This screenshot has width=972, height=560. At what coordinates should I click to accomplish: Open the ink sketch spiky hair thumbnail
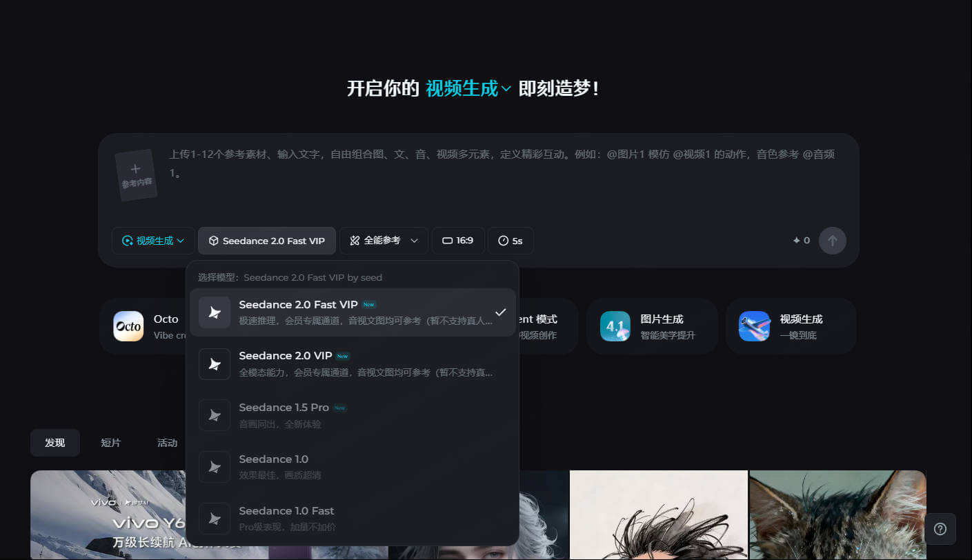658,515
